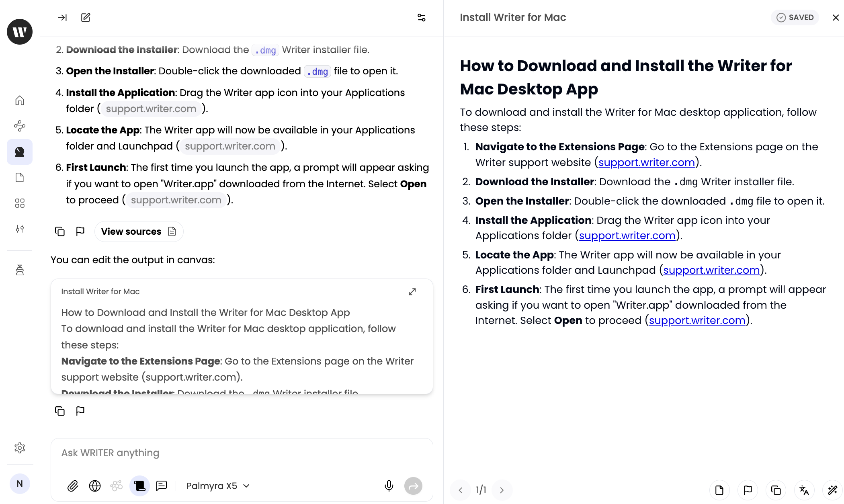Open the Documents sidebar icon
The height and width of the screenshot is (504, 844).
[20, 178]
